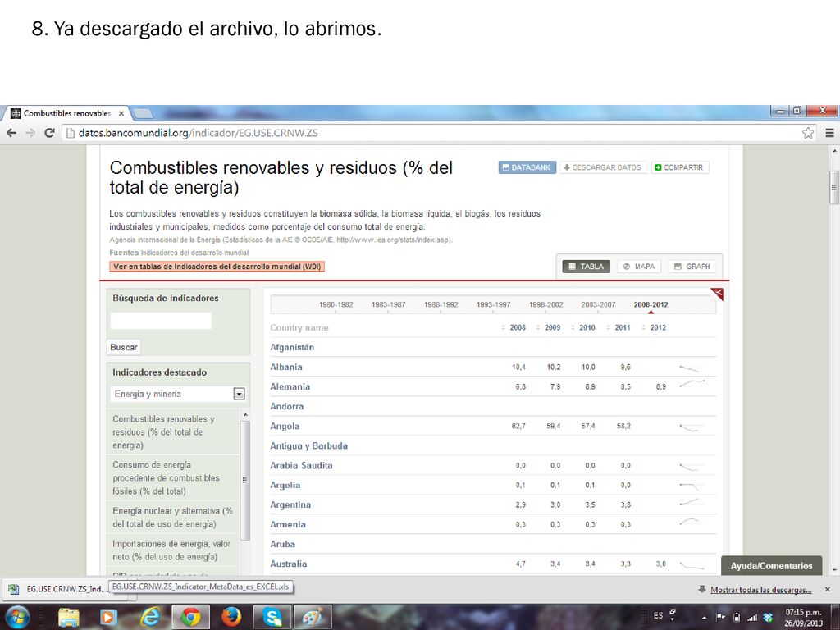Open a new browser tab

tap(143, 113)
